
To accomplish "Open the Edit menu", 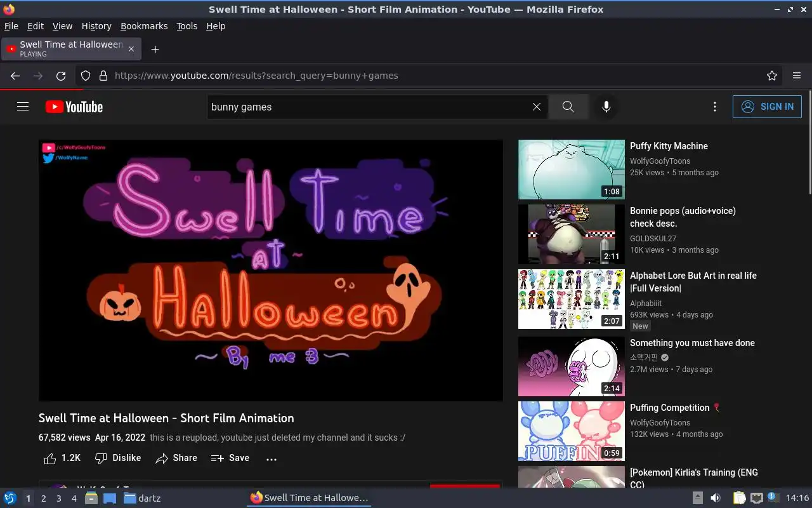I will click(36, 26).
